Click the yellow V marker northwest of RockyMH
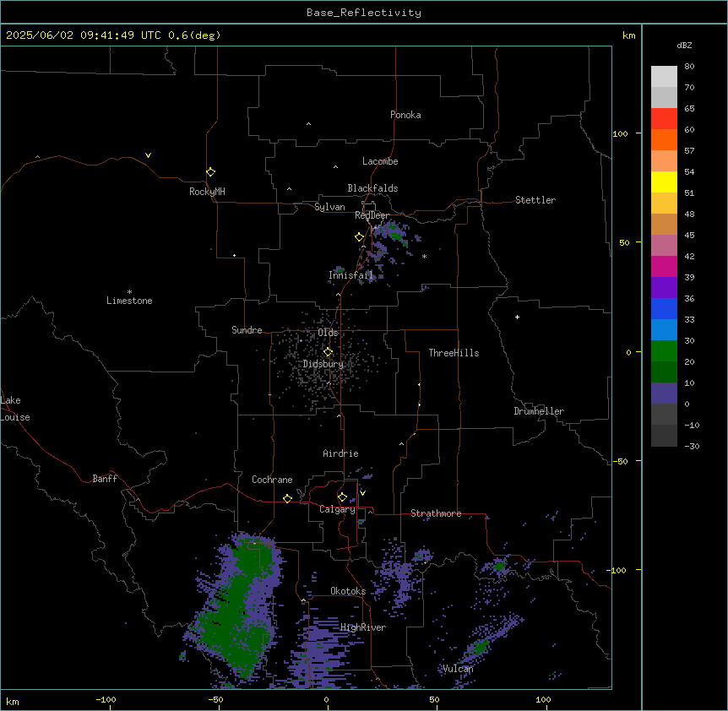This screenshot has width=728, height=711. (x=148, y=155)
